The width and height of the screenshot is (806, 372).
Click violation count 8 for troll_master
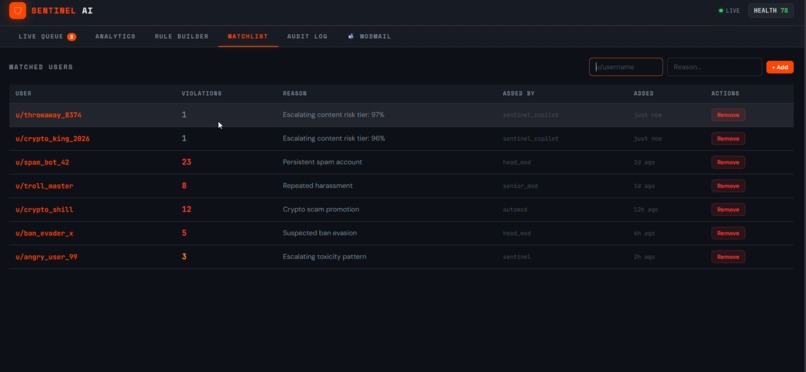pyautogui.click(x=184, y=186)
